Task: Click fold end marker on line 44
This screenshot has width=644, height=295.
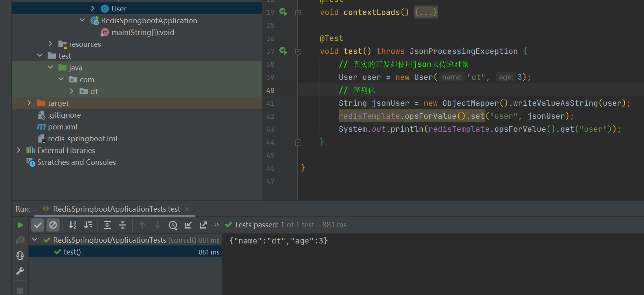Action: pyautogui.click(x=298, y=142)
